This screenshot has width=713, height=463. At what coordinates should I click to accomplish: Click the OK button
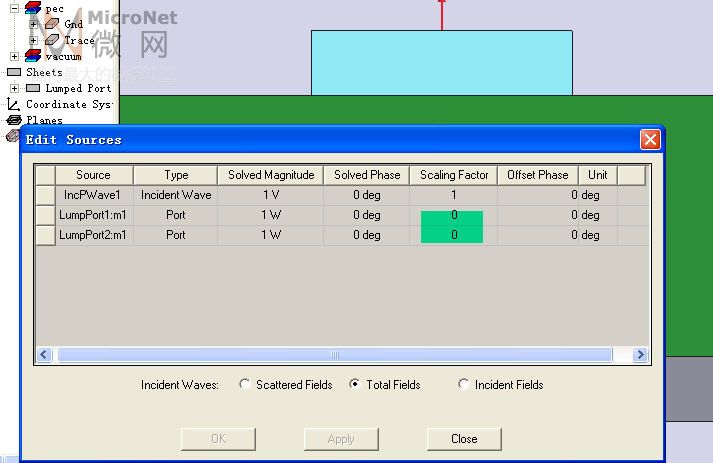(x=218, y=439)
